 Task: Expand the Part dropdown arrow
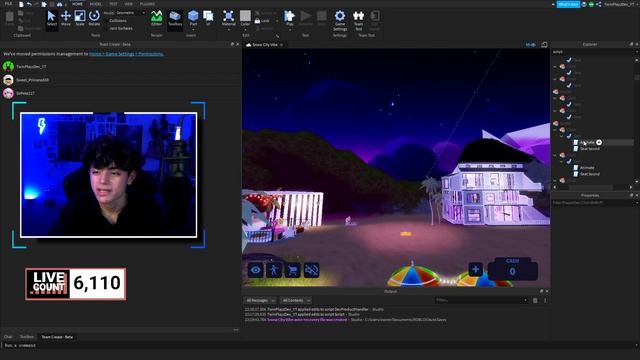click(x=193, y=29)
